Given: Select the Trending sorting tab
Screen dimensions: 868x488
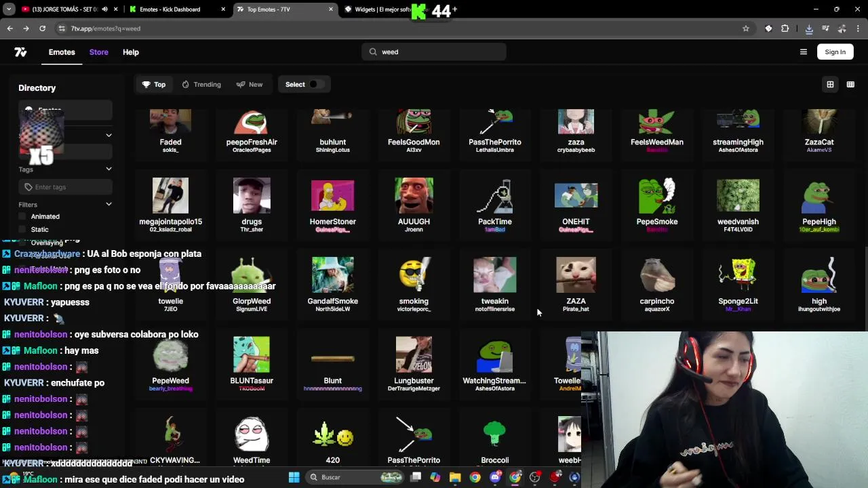Looking at the screenshot, I should pos(201,85).
